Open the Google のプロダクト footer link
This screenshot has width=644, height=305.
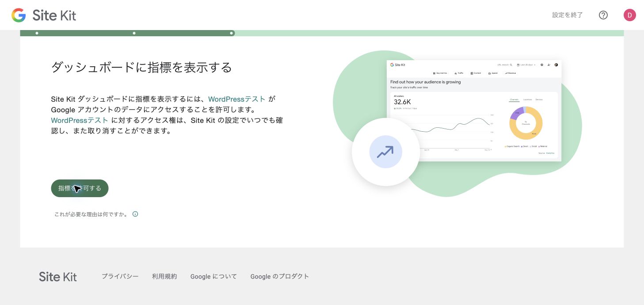280,276
